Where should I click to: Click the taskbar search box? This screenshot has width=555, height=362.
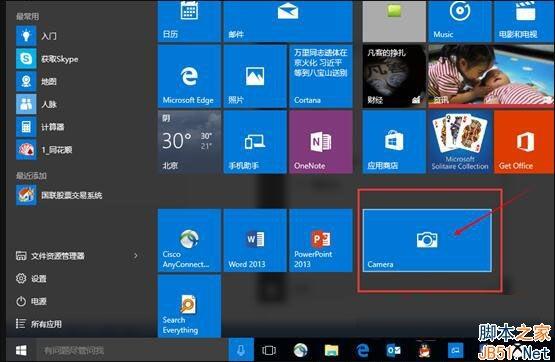coord(132,350)
